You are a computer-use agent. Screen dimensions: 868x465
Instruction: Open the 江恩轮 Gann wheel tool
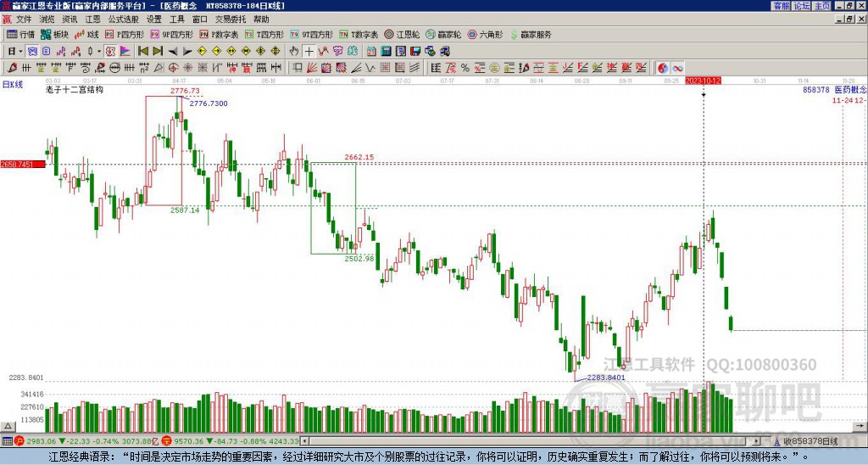(402, 34)
